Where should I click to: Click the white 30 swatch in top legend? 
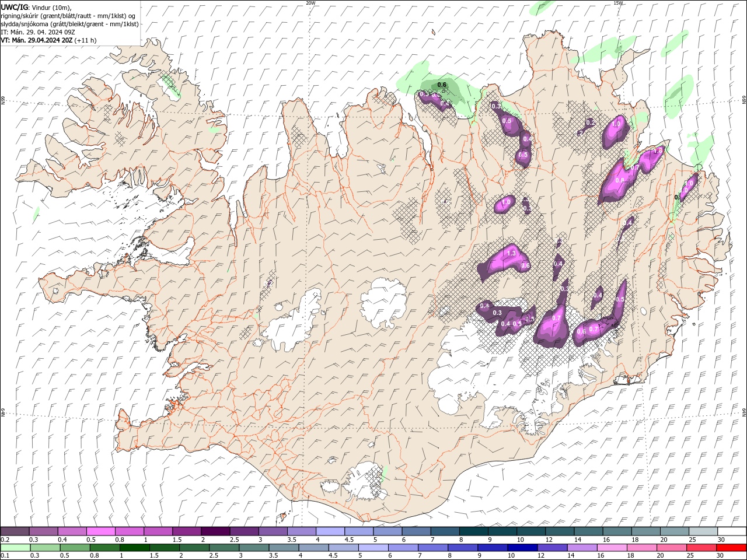[x=732, y=531]
